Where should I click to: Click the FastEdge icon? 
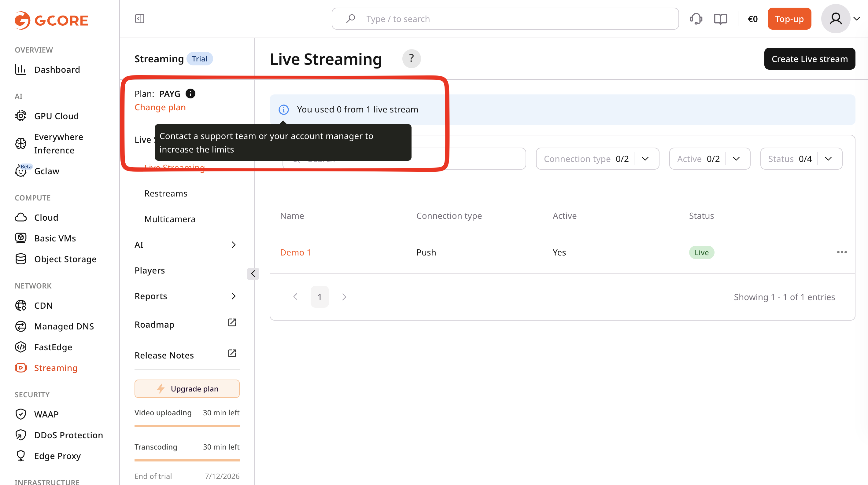(x=20, y=347)
